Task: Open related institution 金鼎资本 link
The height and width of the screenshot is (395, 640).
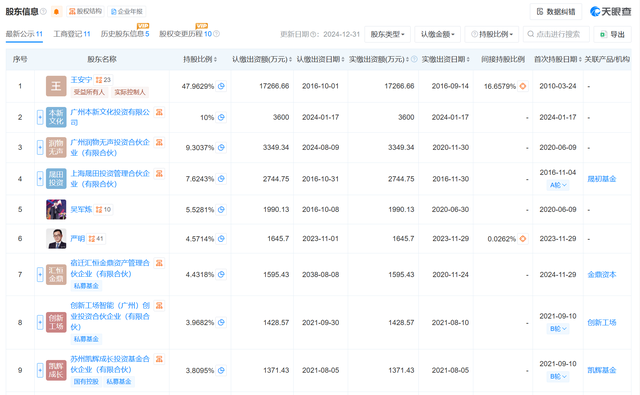Action: (x=602, y=275)
